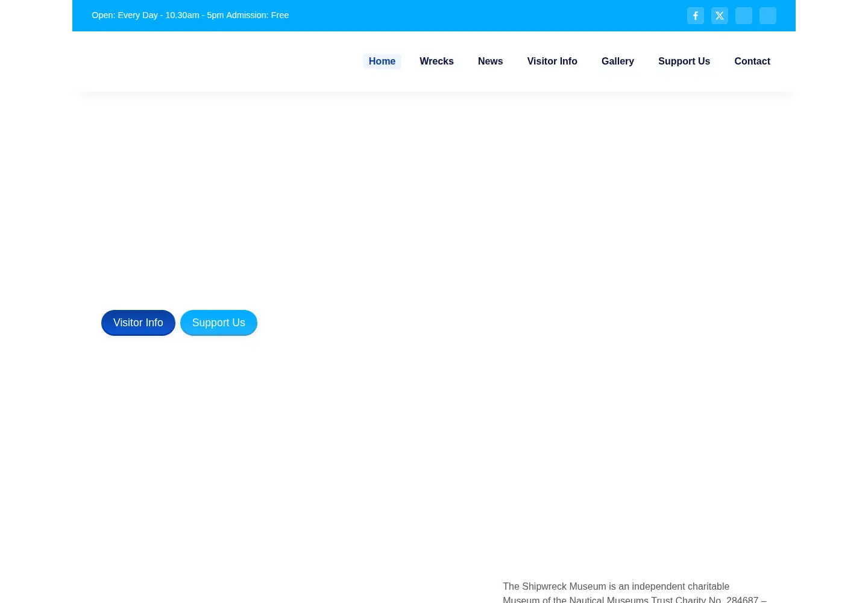Click the dark blue Visitor Info button
Screen dimensions: 868x603
pos(138,323)
